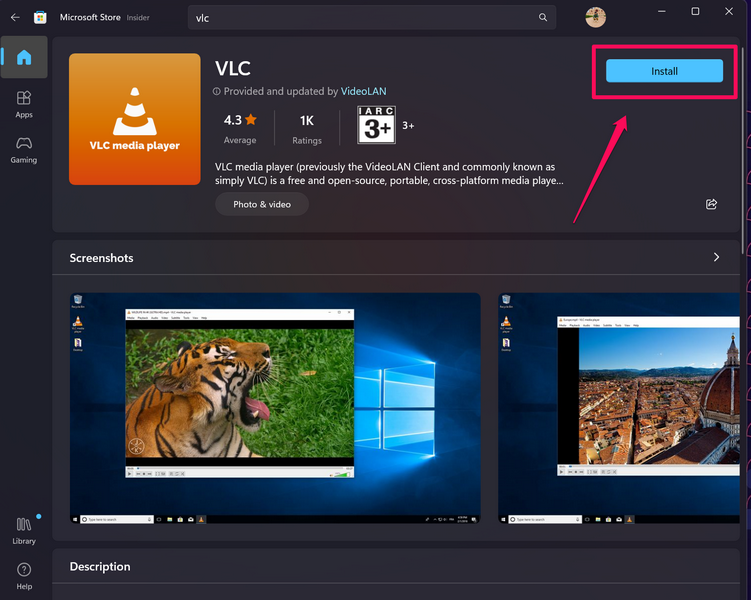Viewport: 751px width, 600px height.
Task: Open the VideoLAN publisher link
Action: (x=363, y=91)
